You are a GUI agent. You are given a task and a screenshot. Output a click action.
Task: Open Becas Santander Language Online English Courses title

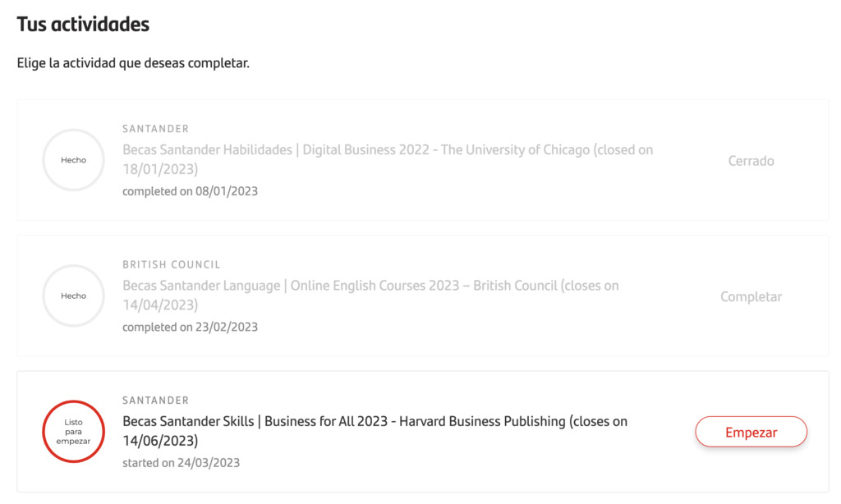coord(370,295)
